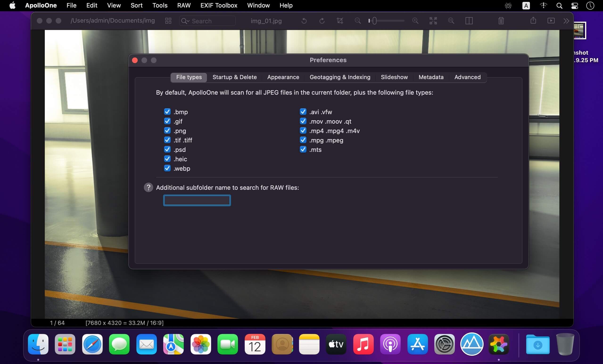
Task: Toggle the .mp4 .mpg4 .m4v checkbox
Action: pyautogui.click(x=303, y=130)
